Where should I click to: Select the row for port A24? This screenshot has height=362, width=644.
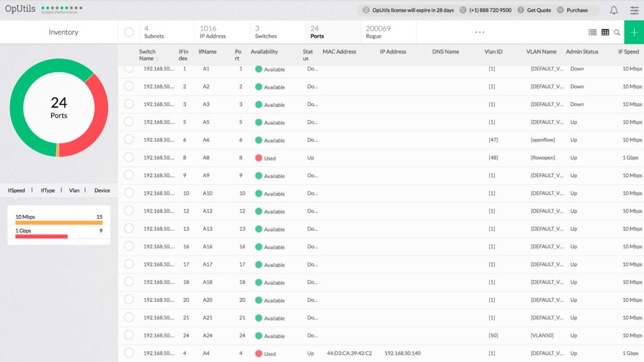pos(129,336)
